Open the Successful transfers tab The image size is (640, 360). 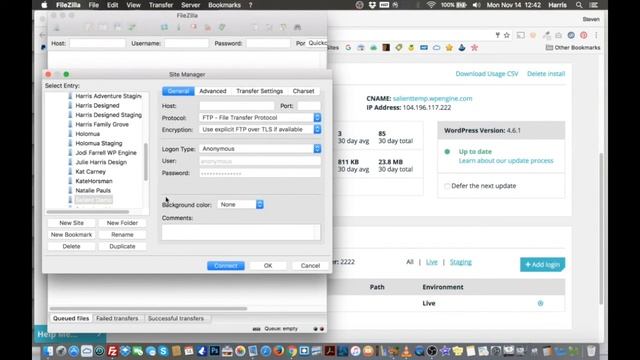pos(176,318)
